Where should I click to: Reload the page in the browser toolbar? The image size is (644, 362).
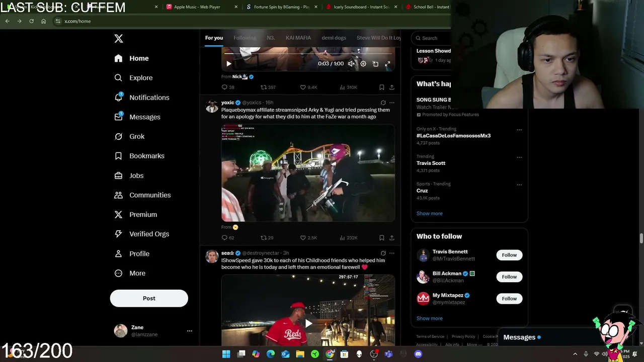[x=31, y=21]
